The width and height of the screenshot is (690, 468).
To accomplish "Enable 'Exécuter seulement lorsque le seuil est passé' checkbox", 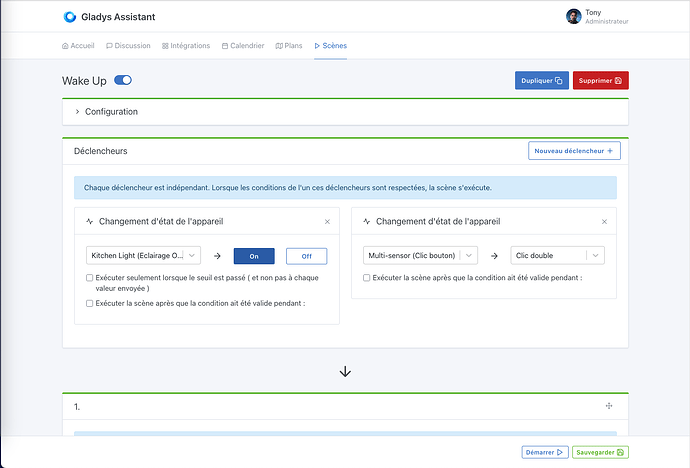I will click(x=90, y=278).
